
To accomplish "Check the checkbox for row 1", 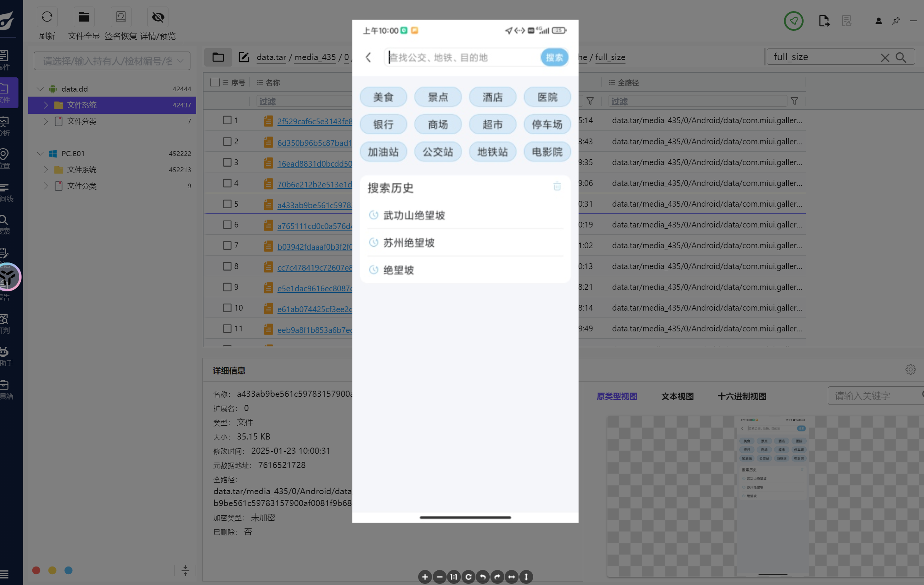I will [x=227, y=120].
